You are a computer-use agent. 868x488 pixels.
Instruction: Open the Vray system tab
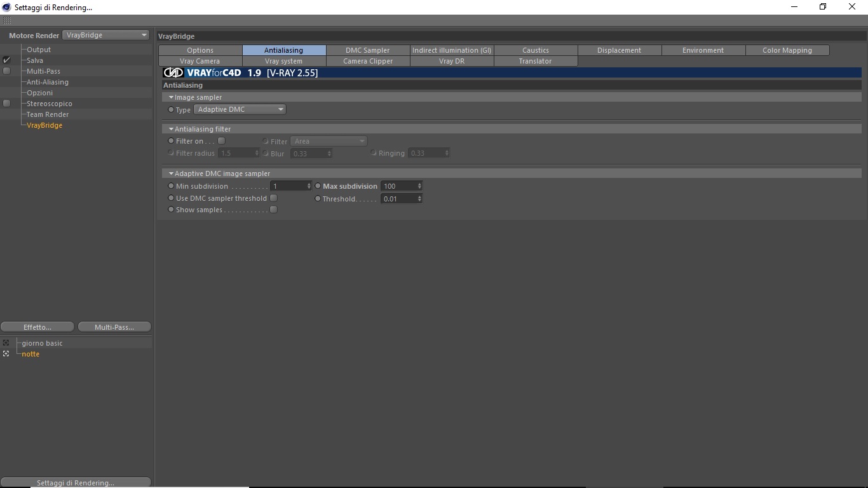point(284,61)
